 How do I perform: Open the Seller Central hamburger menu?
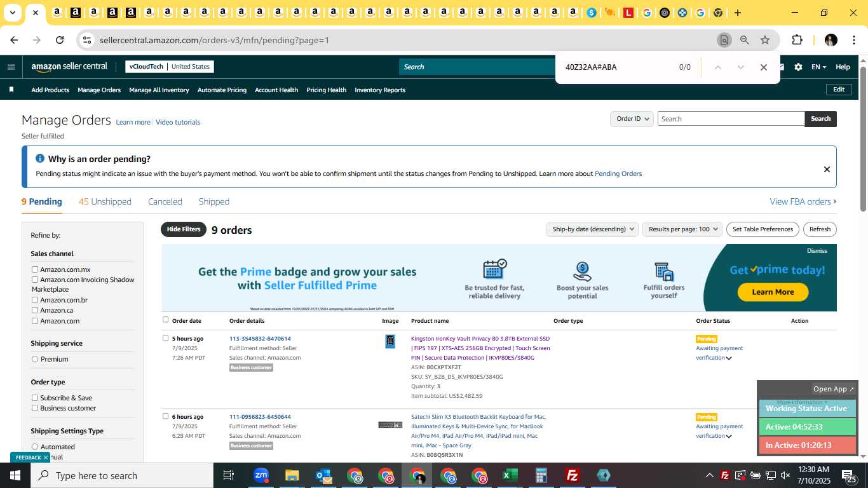pyautogui.click(x=11, y=67)
